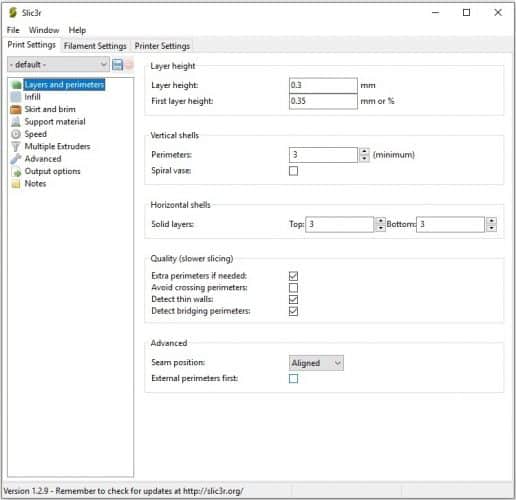Image resolution: width=516 pixels, height=500 pixels.
Task: Select the Advanced wrench icon
Action: point(16,159)
